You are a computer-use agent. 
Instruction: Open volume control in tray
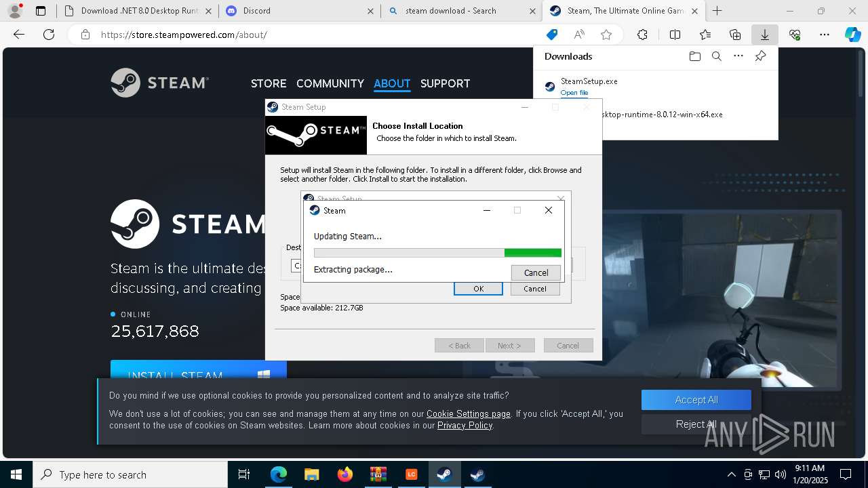click(780, 474)
